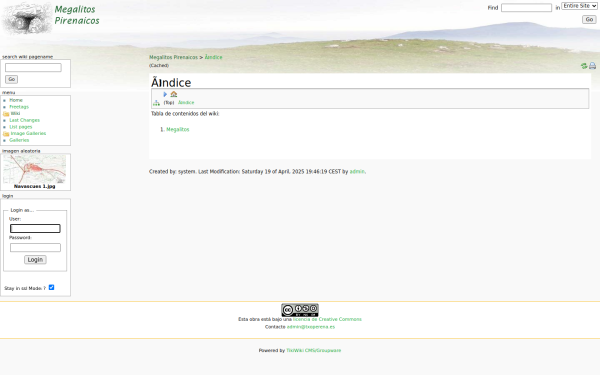Open List pages in the side menu
This screenshot has height=375, width=600.
(x=21, y=127)
